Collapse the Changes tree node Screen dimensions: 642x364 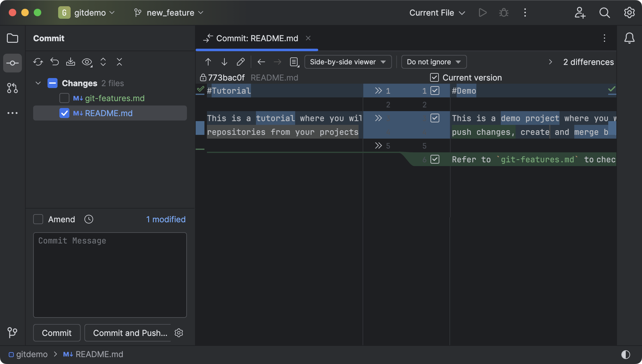click(x=38, y=83)
